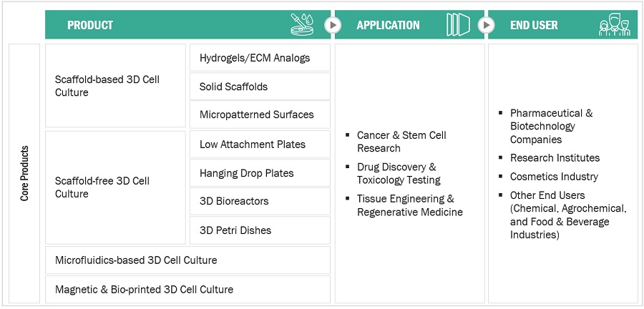644x309 pixels.
Task: Choose Micropatterned Surfaces cell
Action: point(260,114)
